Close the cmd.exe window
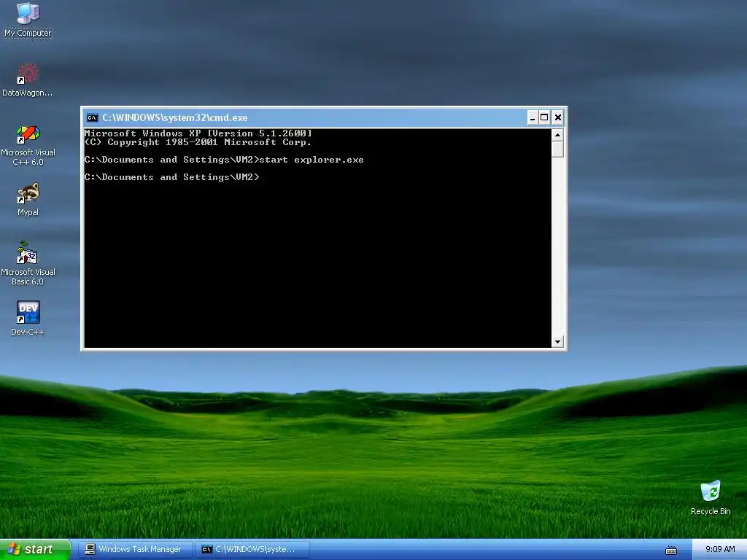This screenshot has height=560, width=747. point(558,117)
